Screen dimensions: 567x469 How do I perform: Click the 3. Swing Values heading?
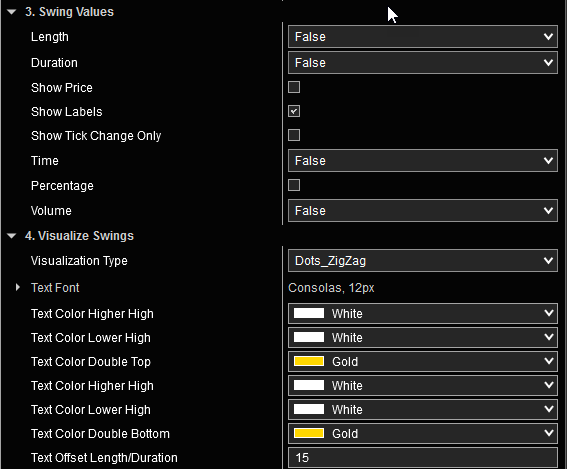point(69,12)
